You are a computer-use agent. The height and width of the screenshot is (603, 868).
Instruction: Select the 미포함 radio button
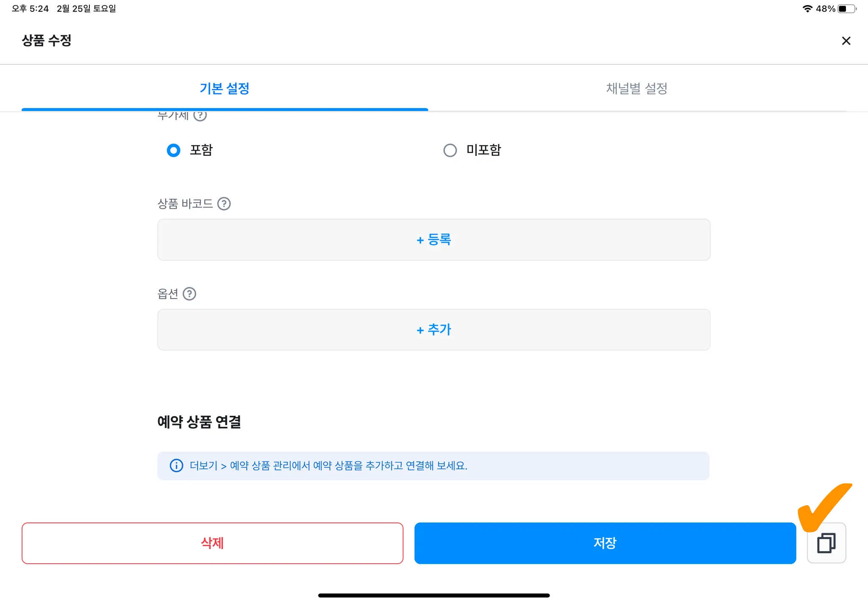[450, 150]
